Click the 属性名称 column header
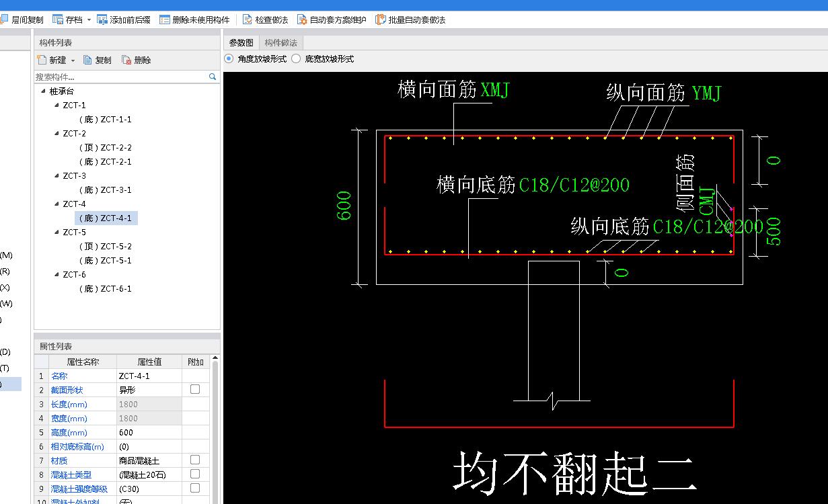This screenshot has height=504, width=828. click(82, 362)
